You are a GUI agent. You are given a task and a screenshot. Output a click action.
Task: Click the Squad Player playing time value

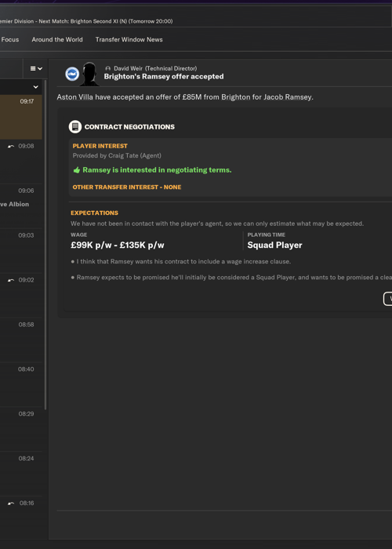click(274, 245)
